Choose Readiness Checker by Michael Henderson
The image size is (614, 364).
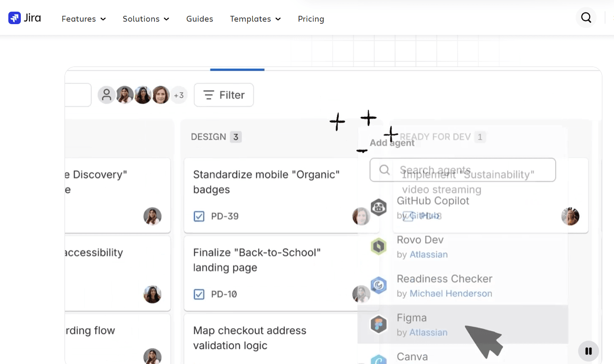pyautogui.click(x=463, y=286)
